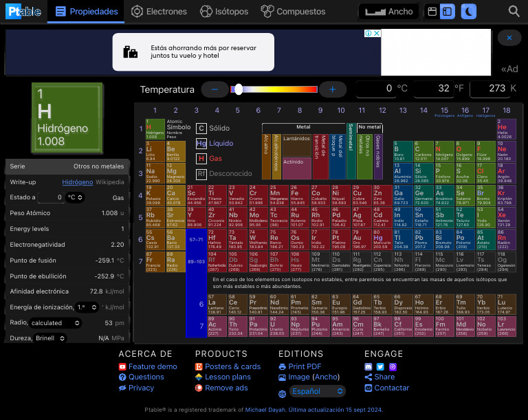528x420 pixels.
Task: Select the Uranio element cell
Action: click(x=278, y=326)
